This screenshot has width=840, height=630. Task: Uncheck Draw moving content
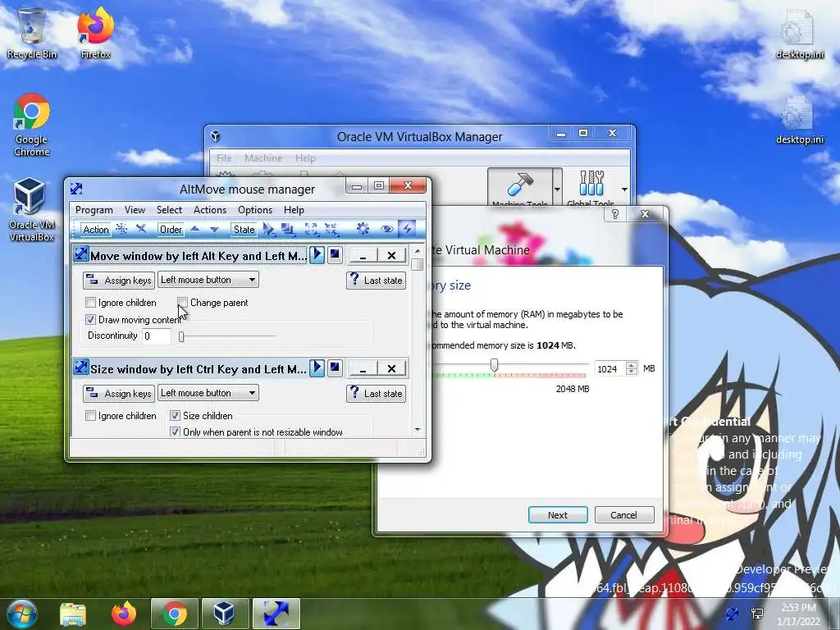coord(90,320)
